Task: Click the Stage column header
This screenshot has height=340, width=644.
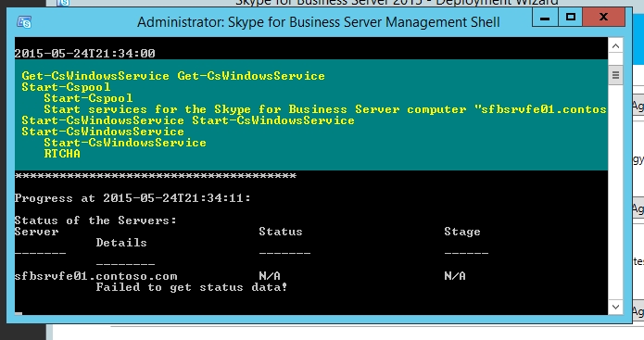Action: point(462,232)
